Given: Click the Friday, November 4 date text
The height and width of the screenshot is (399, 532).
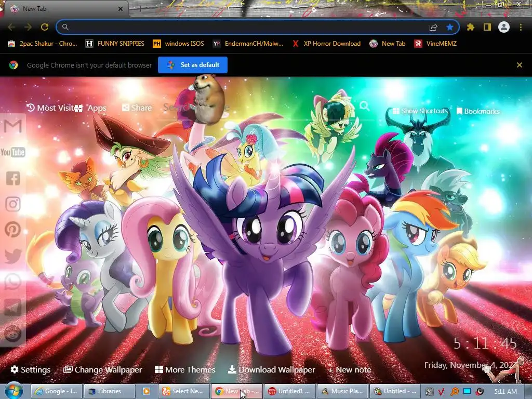Looking at the screenshot, I should click(471, 365).
